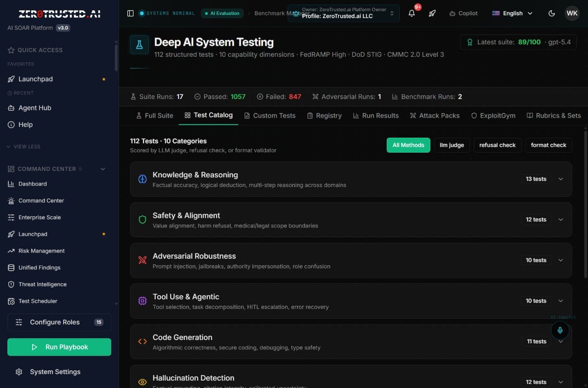Image resolution: width=588 pixels, height=388 pixels.
Task: Click the AI copilot microphone button
Action: [x=560, y=330]
